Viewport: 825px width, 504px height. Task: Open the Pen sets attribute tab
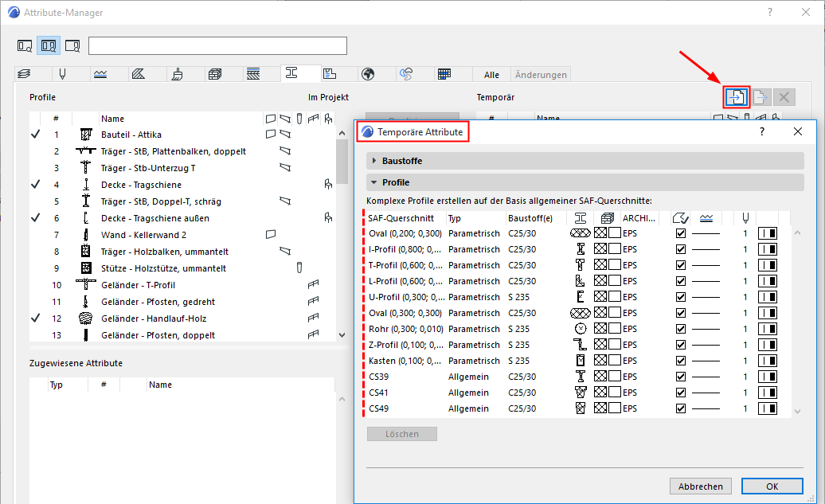click(x=63, y=74)
